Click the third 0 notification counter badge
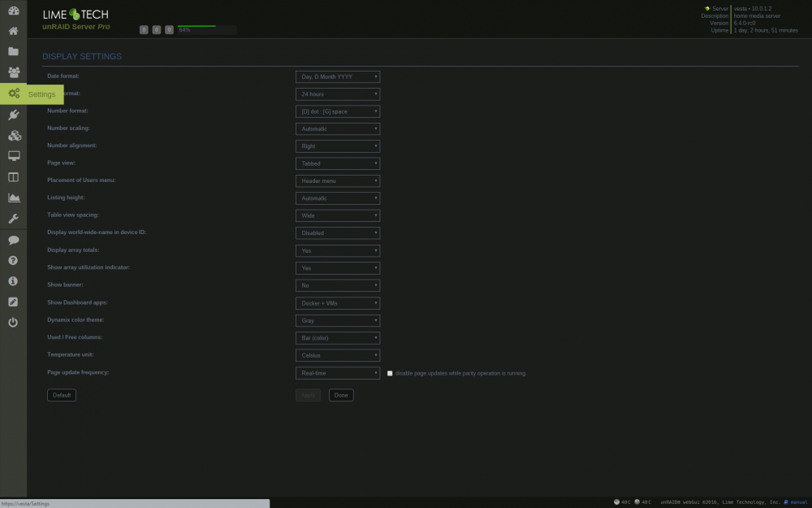Screen dimensions: 812x508 pyautogui.click(x=169, y=30)
